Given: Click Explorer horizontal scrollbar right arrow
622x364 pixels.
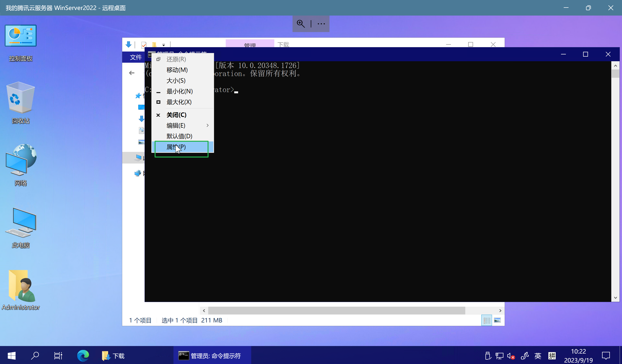Looking at the screenshot, I should 500,311.
